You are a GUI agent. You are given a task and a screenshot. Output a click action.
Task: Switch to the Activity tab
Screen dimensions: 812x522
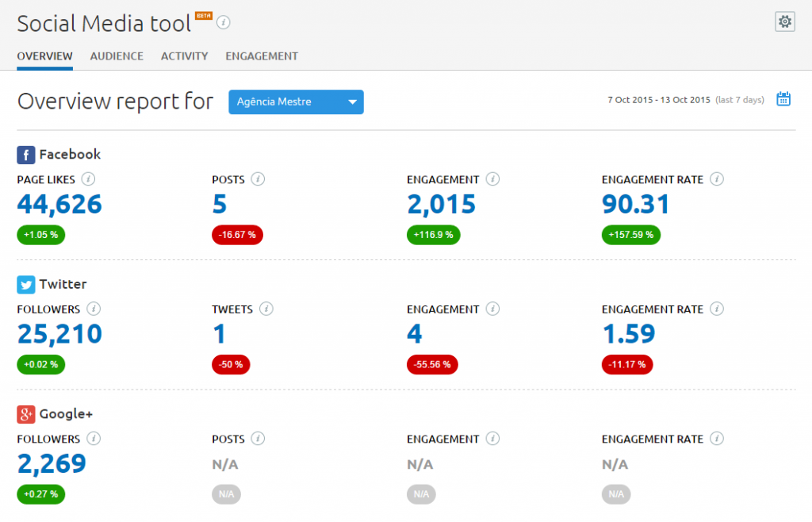[184, 56]
